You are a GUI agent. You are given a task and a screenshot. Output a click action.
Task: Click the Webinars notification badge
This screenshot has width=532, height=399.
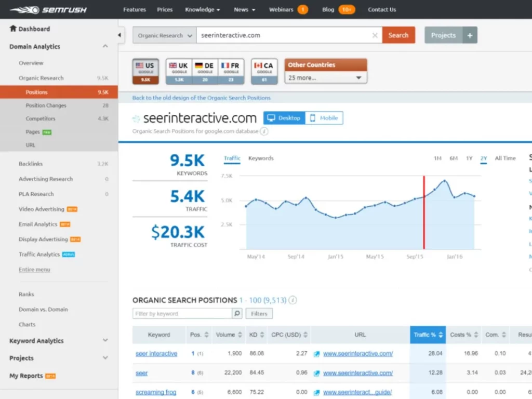point(303,9)
